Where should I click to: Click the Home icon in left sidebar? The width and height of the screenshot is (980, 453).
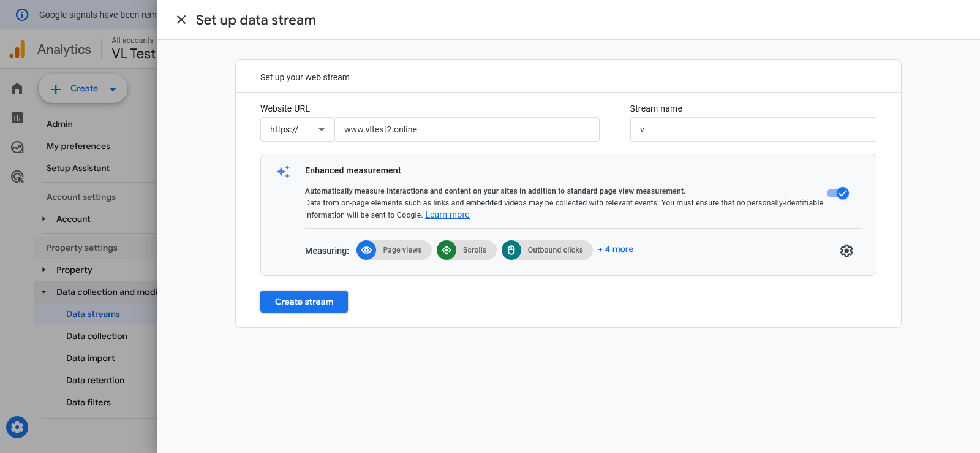tap(17, 89)
